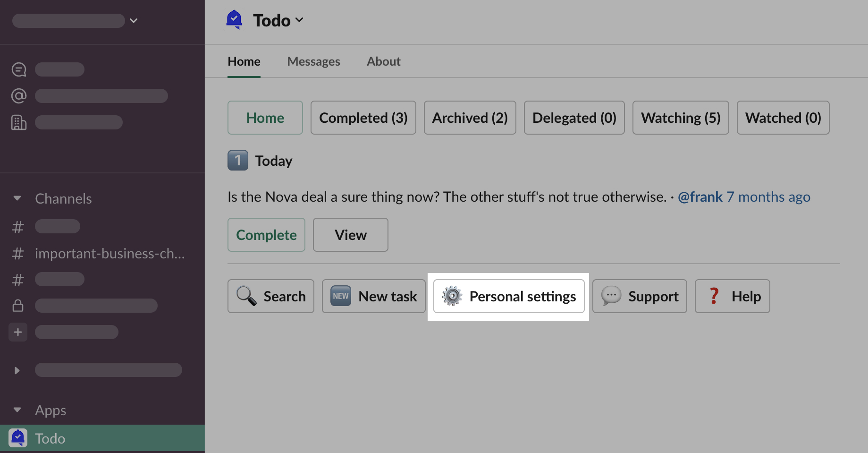Click the lock private channel icon
Viewport: 868px width, 453px height.
18,306
